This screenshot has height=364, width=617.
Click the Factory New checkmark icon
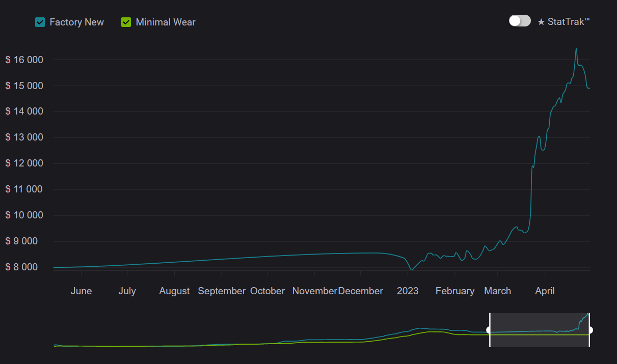pos(40,22)
